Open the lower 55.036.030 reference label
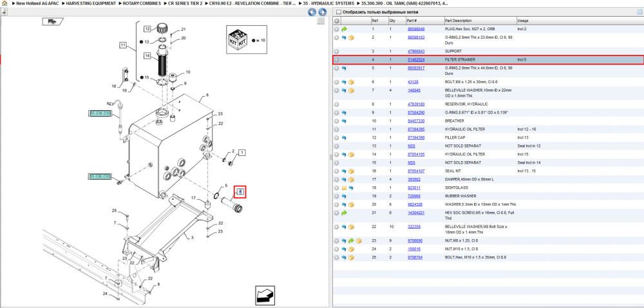This screenshot has width=644, height=308. tap(100, 177)
